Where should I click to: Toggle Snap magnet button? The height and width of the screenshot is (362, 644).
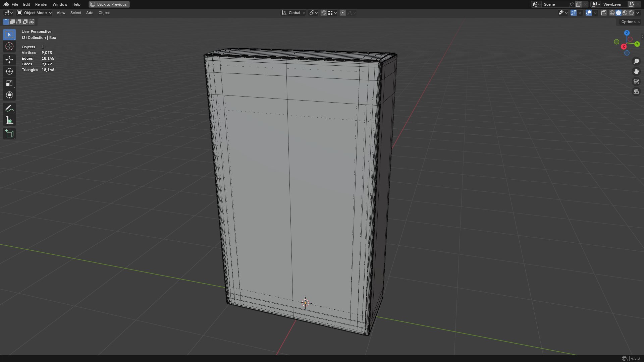pyautogui.click(x=324, y=13)
